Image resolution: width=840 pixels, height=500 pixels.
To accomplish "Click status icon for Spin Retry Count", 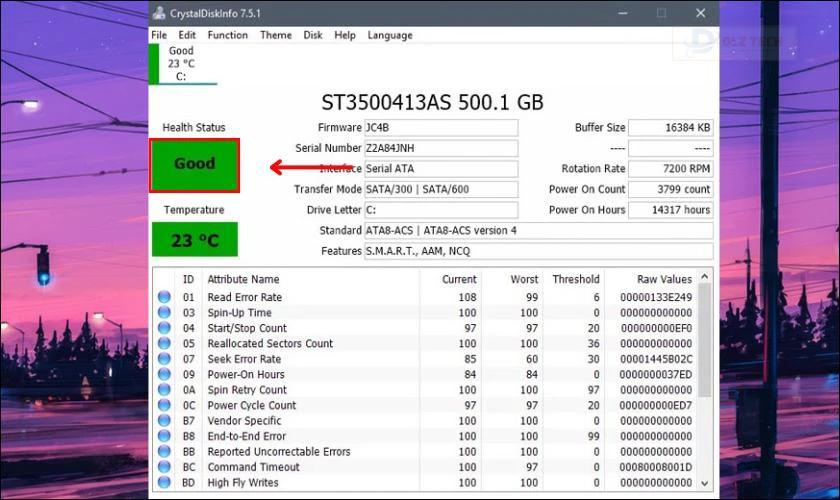I will pyautogui.click(x=164, y=390).
